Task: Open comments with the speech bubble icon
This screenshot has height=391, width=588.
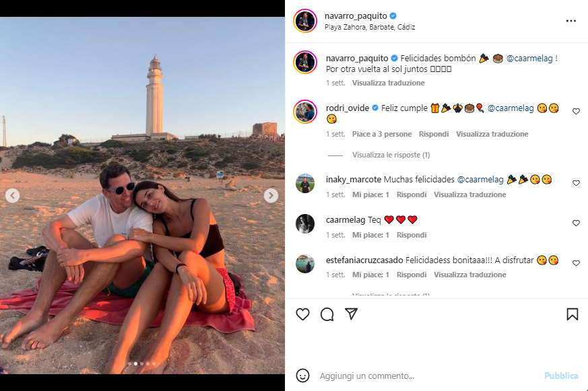Action: click(x=327, y=314)
